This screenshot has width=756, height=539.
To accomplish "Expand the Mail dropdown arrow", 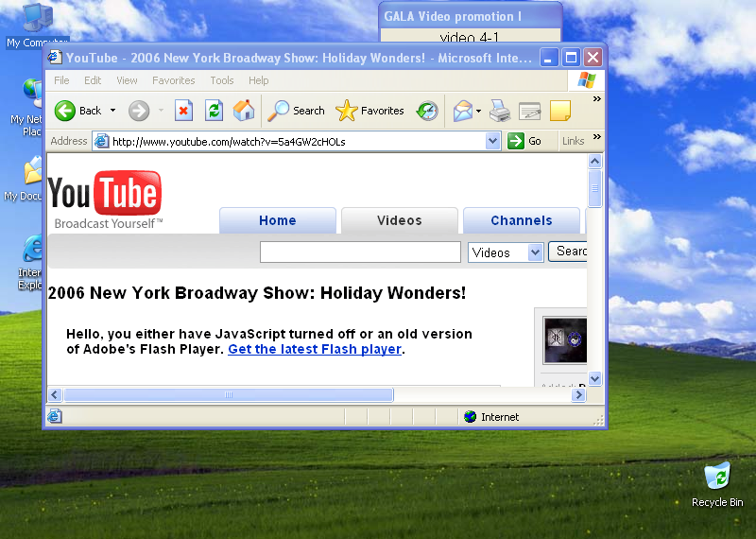I will 478,111.
